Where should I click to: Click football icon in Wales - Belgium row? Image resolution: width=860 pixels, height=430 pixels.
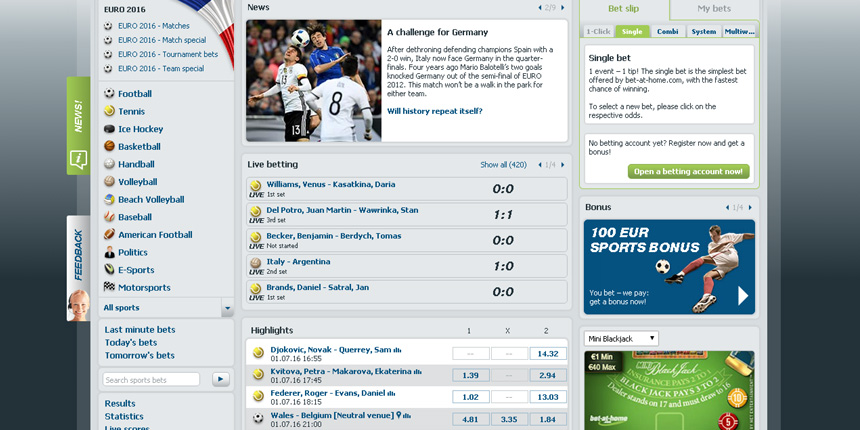(258, 418)
